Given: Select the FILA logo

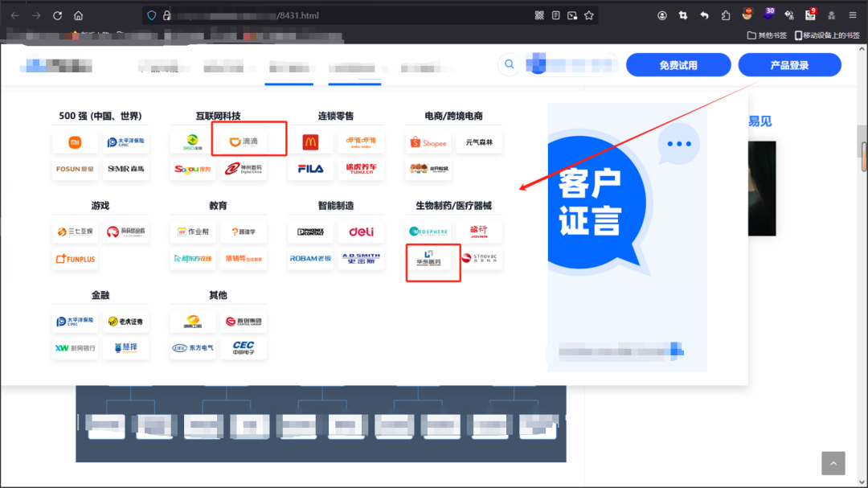Looking at the screenshot, I should click(x=310, y=169).
